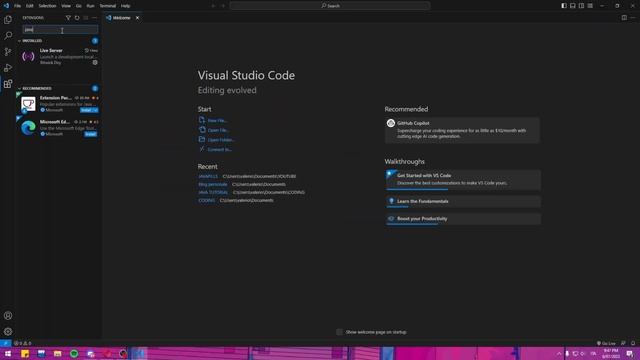Open Extensions panel more actions menu
Screen dimensions: 640x360
tap(94, 18)
